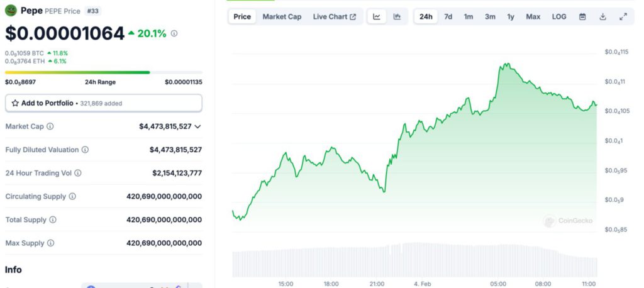Select the Max time range
This screenshot has height=288, width=644.
coord(533,17)
